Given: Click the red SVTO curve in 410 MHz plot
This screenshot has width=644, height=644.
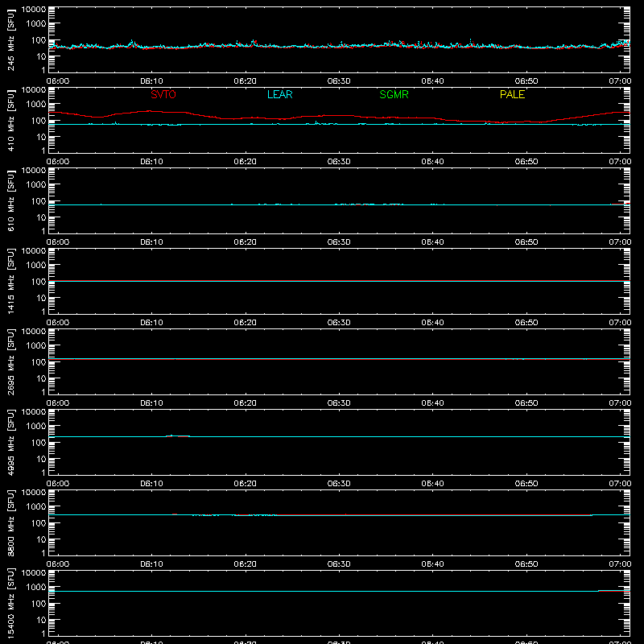Looking at the screenshot, I should [339, 116].
